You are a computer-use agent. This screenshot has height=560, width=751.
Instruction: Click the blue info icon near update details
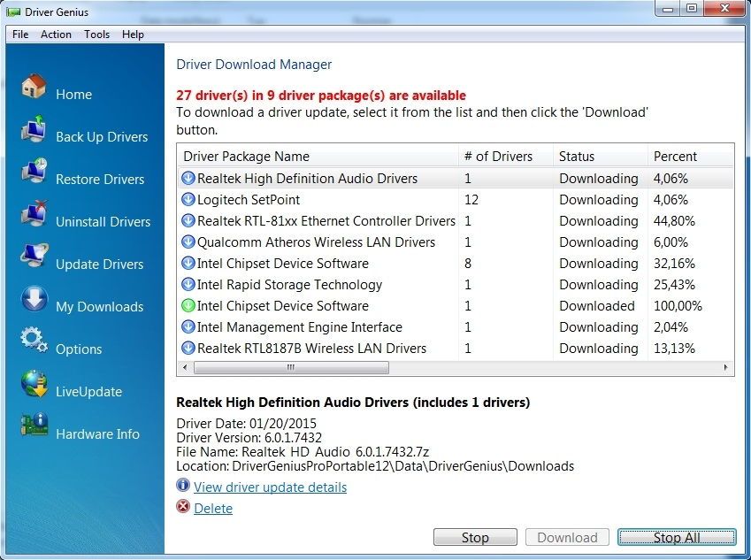click(x=183, y=486)
